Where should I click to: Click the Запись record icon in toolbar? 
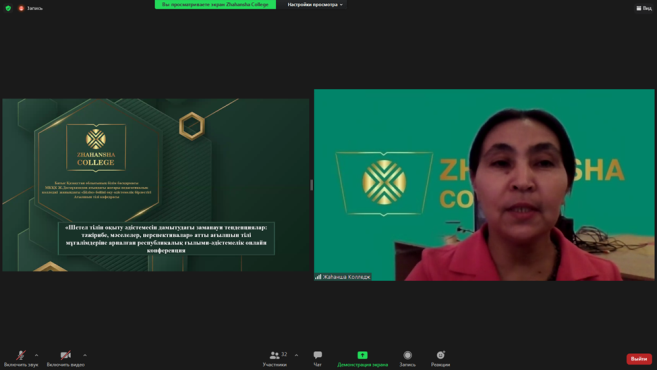click(407, 359)
